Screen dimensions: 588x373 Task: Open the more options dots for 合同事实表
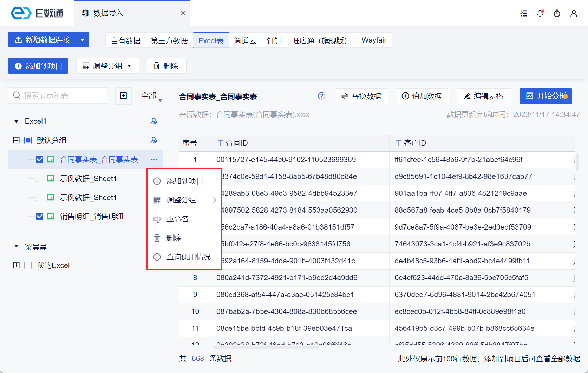154,159
